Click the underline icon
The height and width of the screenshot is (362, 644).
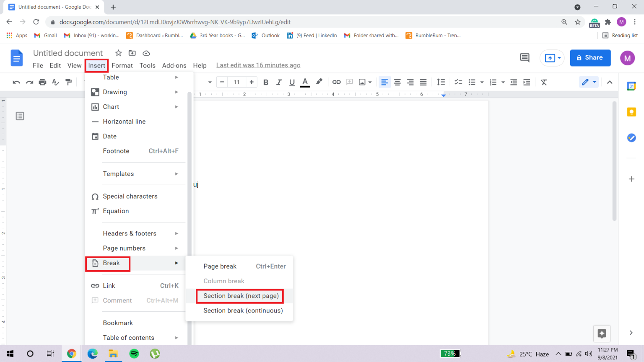click(292, 82)
